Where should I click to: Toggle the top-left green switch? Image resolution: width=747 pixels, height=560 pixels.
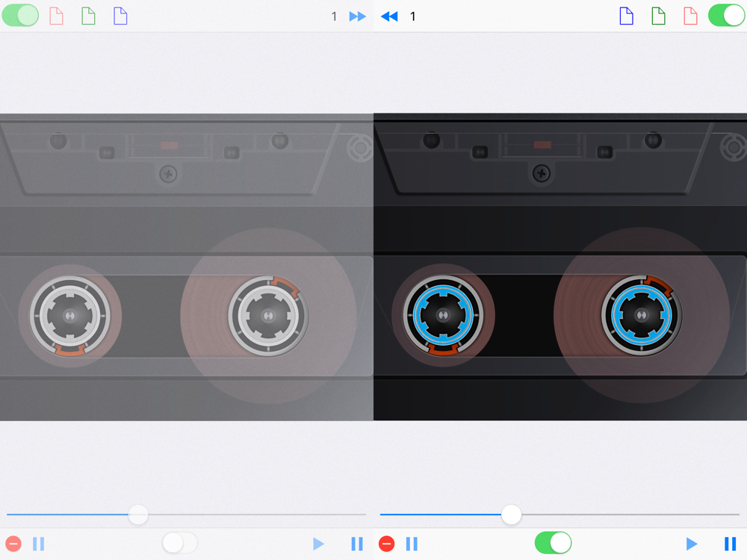pos(20,15)
